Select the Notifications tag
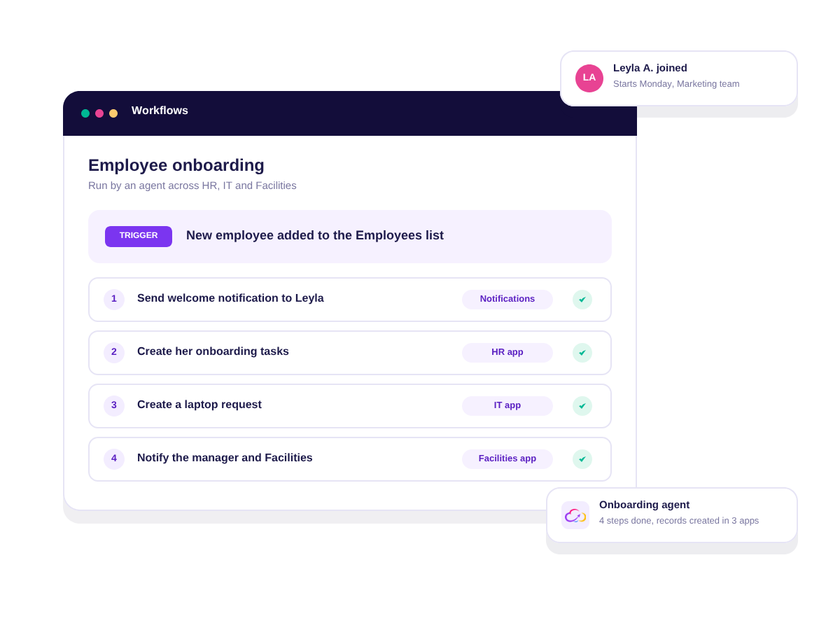 [x=507, y=300]
